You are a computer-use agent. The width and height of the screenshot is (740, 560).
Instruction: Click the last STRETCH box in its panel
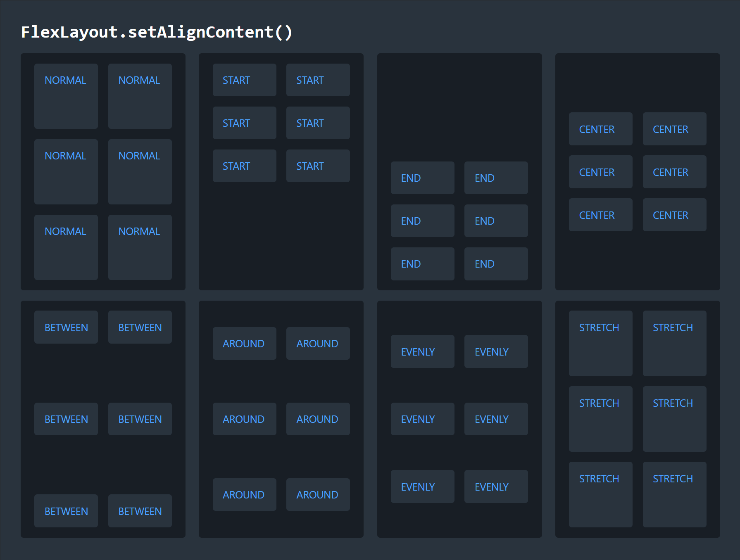pyautogui.click(x=675, y=495)
